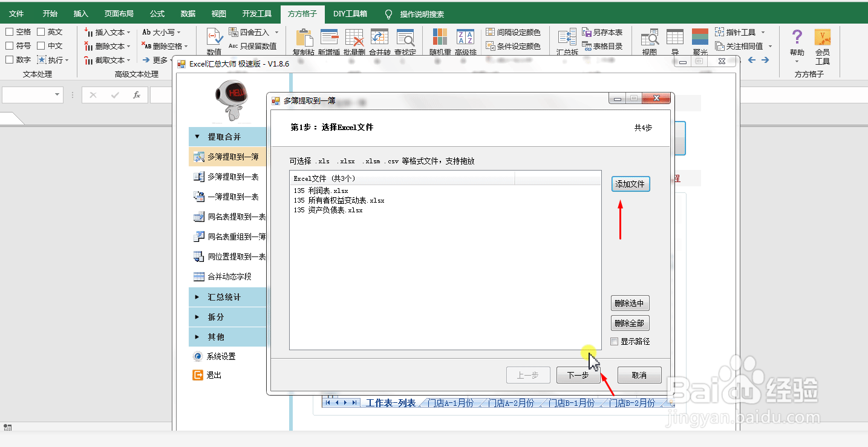Select 多簿提取到一表 in sidebar

[x=229, y=177]
